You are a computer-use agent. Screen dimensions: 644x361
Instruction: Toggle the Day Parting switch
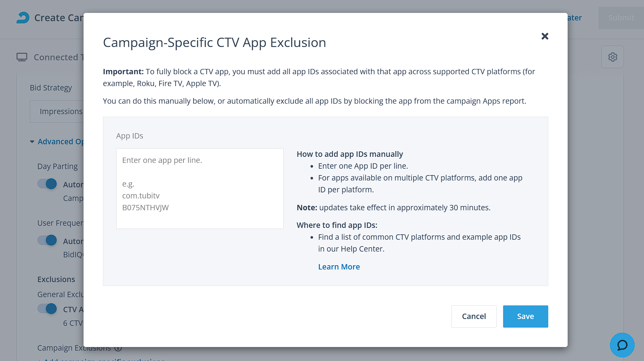[x=47, y=184]
